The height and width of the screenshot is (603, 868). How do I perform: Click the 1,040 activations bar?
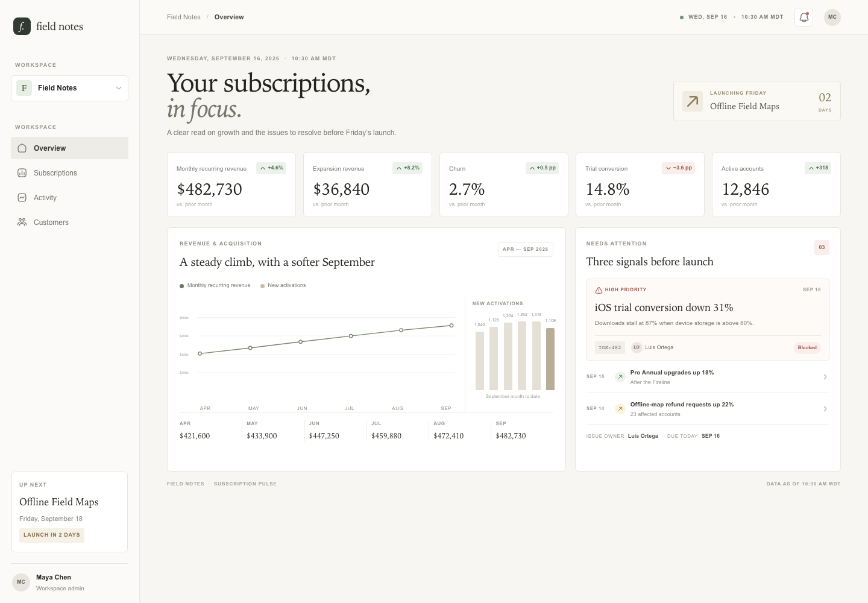tap(480, 361)
